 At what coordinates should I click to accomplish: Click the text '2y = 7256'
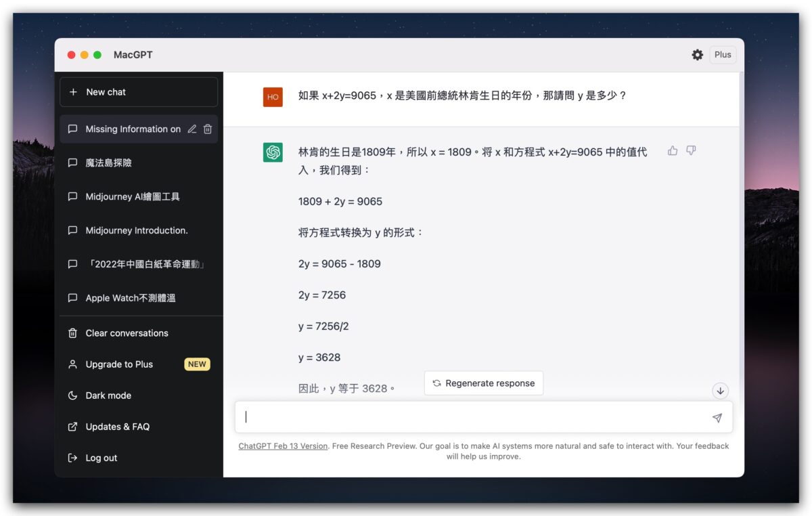pyautogui.click(x=322, y=295)
